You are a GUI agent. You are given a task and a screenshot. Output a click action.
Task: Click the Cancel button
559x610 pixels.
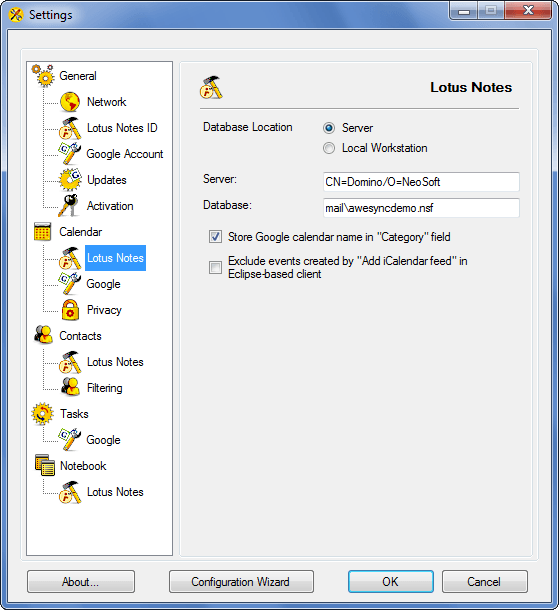[484, 582]
